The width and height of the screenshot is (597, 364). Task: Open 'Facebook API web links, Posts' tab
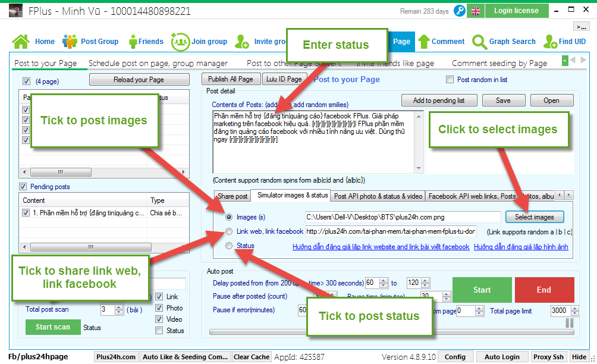pos(491,196)
